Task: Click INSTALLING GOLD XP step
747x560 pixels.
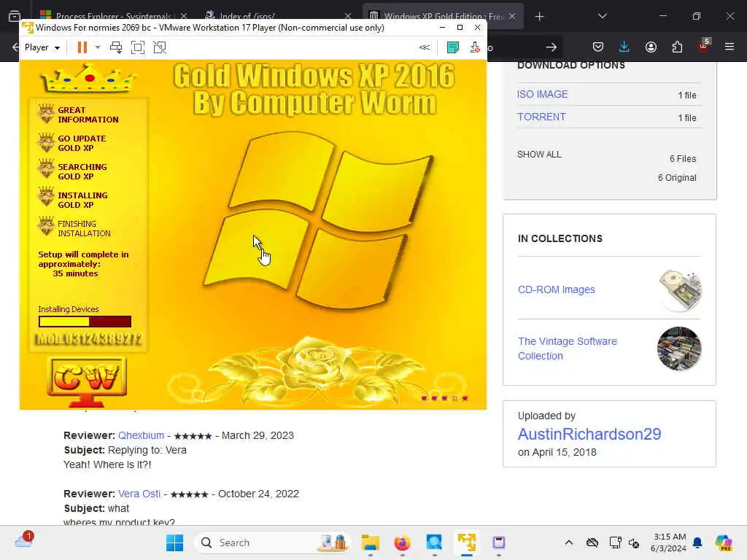Action: click(x=83, y=200)
